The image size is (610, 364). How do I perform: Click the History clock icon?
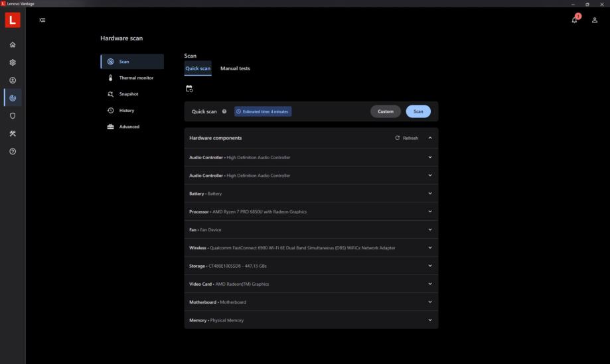click(x=110, y=110)
